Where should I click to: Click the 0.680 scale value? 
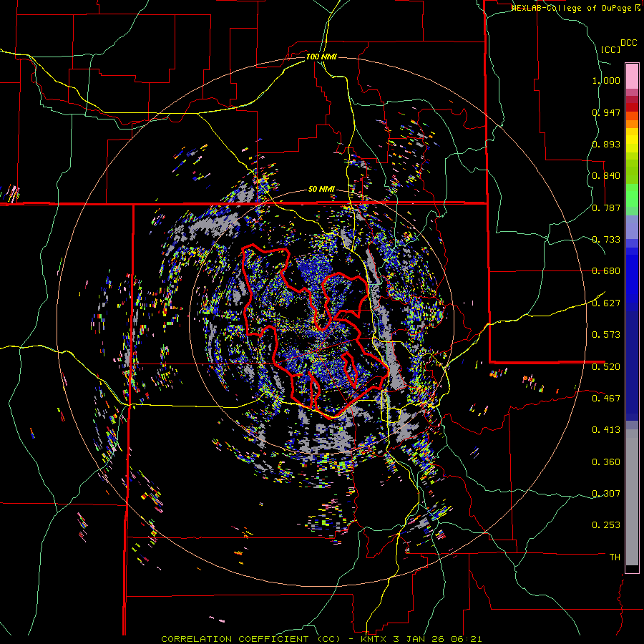pyautogui.click(x=606, y=271)
